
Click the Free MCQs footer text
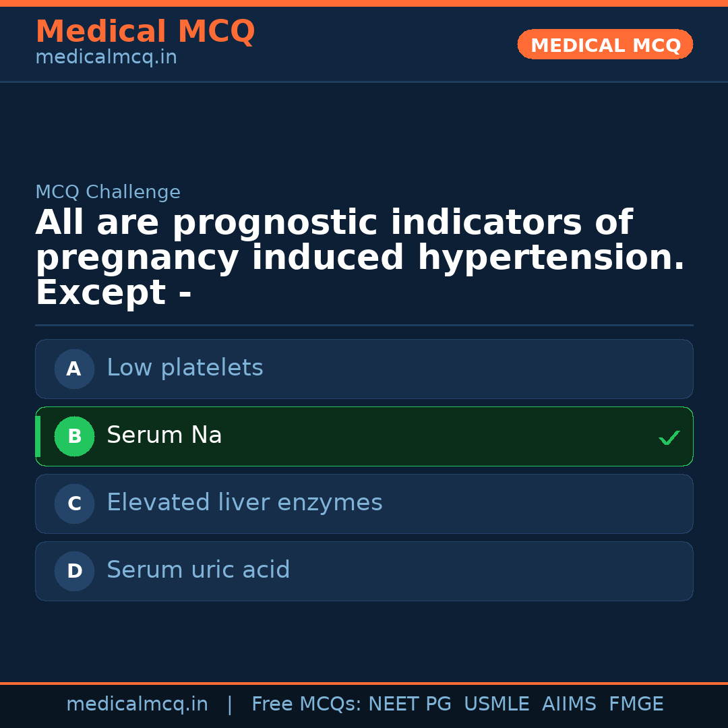click(x=306, y=704)
